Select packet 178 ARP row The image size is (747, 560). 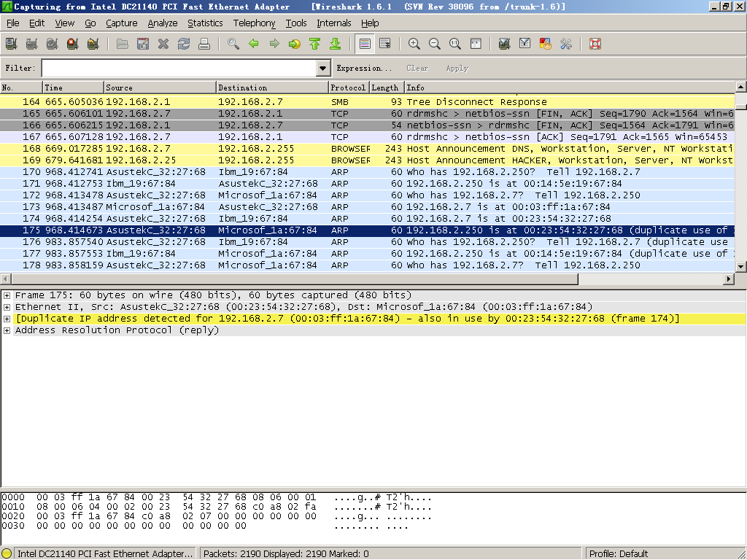coord(368,265)
